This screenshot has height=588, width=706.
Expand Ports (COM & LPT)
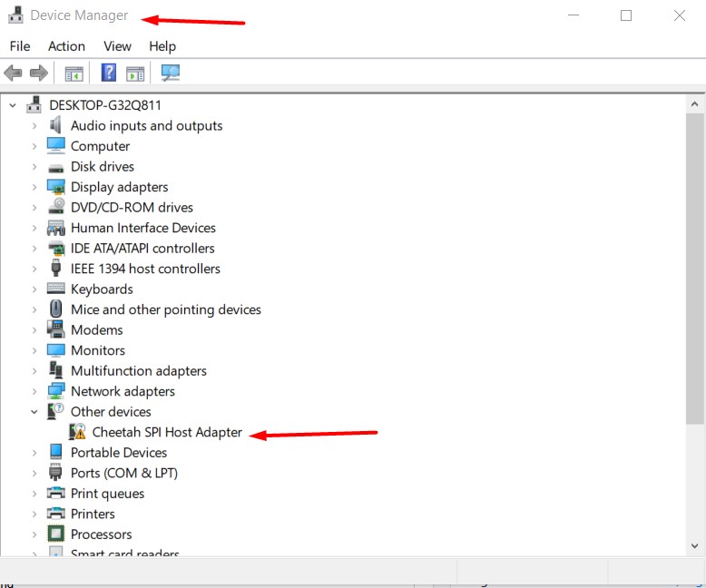[x=34, y=473]
